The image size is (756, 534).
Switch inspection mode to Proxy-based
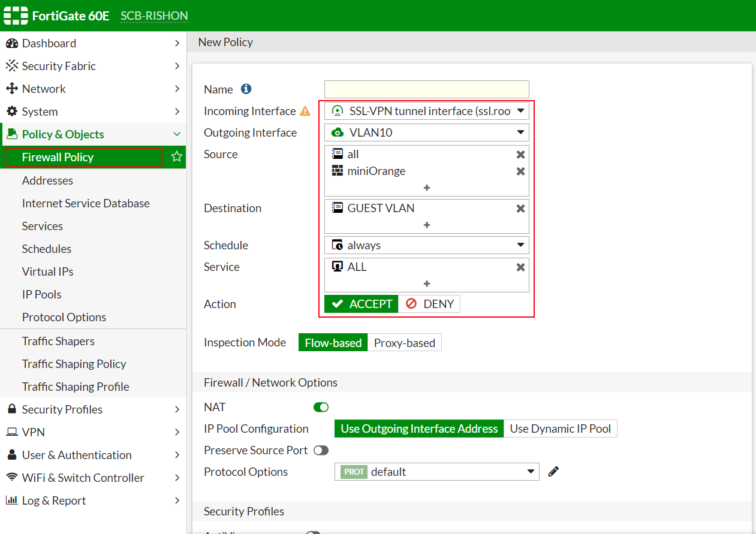point(405,342)
